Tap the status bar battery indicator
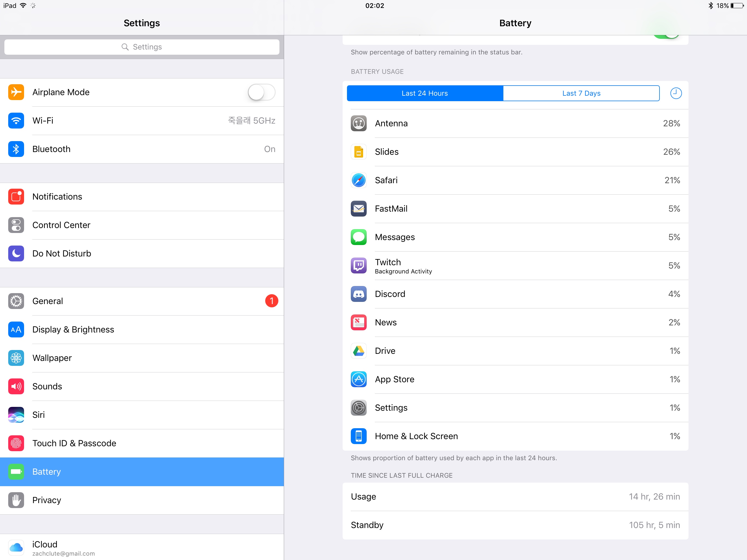 [x=737, y=5]
